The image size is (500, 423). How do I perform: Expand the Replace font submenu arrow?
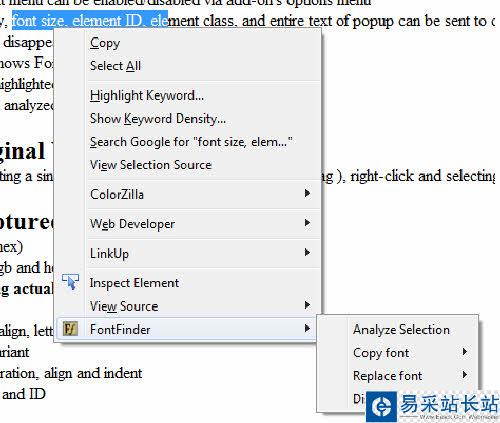pos(465,375)
